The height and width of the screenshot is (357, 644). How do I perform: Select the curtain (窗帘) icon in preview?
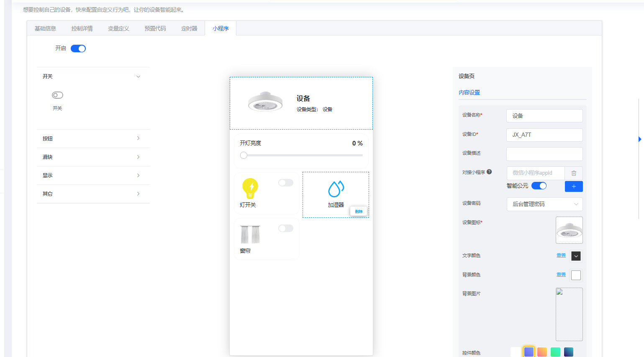tap(250, 235)
